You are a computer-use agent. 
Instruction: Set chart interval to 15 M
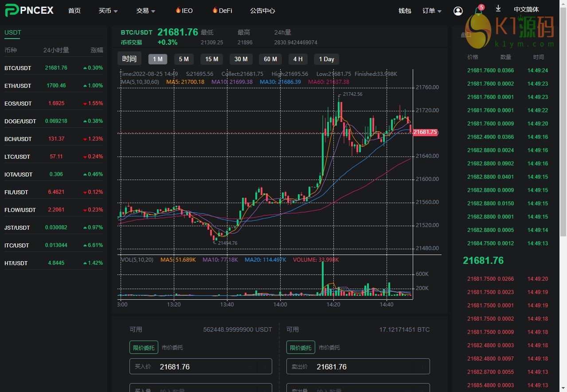point(212,59)
